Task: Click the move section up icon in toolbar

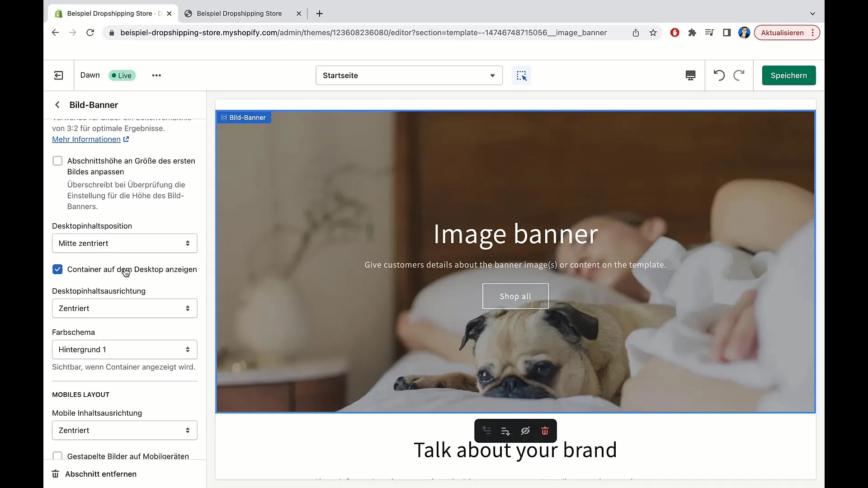Action: [486, 431]
